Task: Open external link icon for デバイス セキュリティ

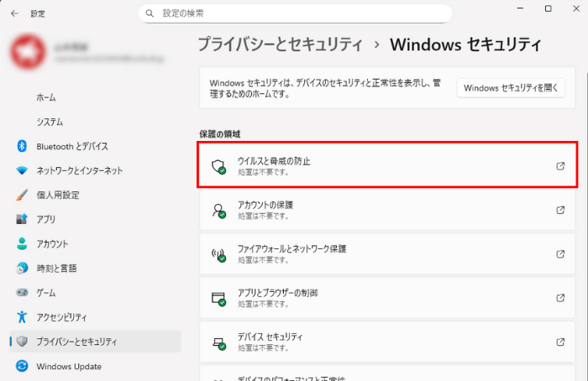Action: [x=560, y=342]
